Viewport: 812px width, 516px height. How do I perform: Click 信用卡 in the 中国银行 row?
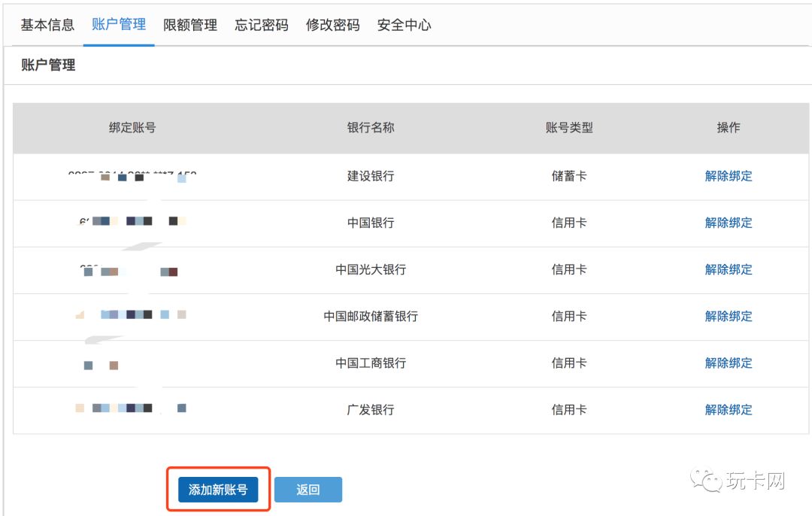pos(569,223)
